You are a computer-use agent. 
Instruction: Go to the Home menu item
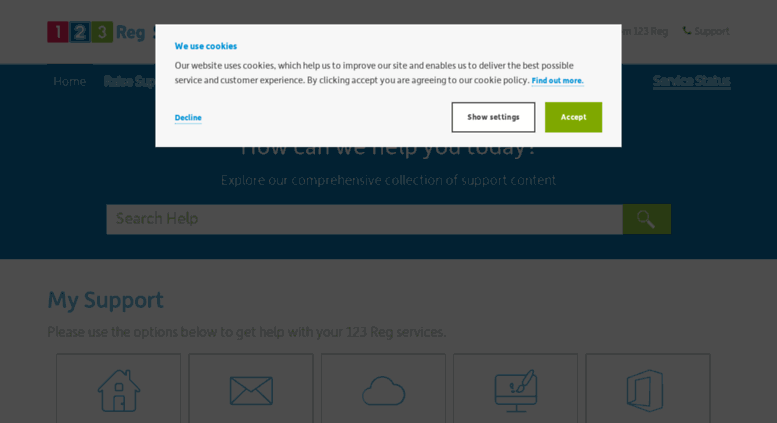pos(69,81)
